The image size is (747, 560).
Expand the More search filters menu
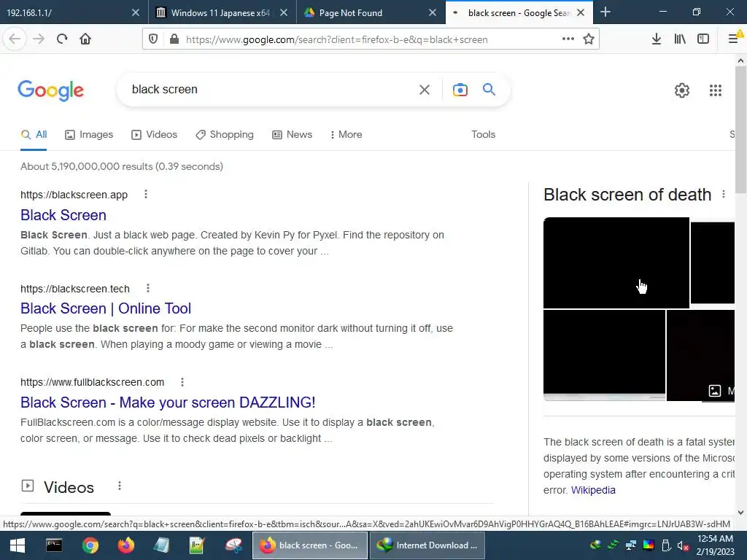[347, 134]
